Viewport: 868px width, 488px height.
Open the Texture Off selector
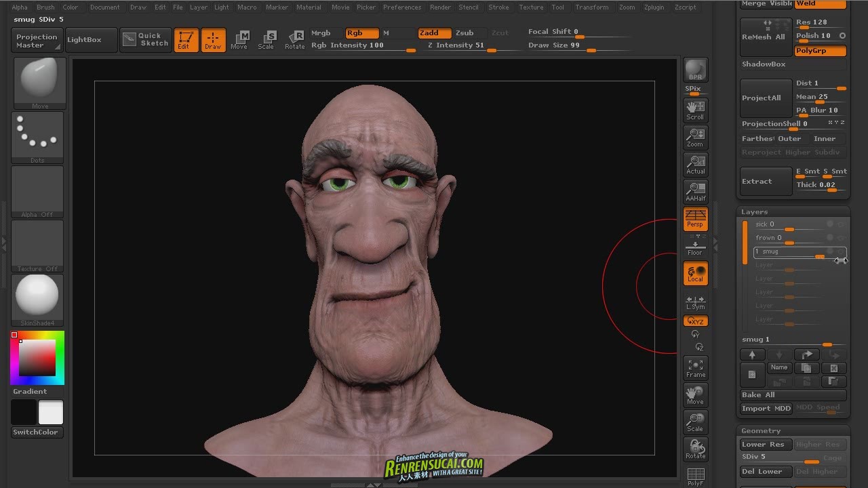38,246
